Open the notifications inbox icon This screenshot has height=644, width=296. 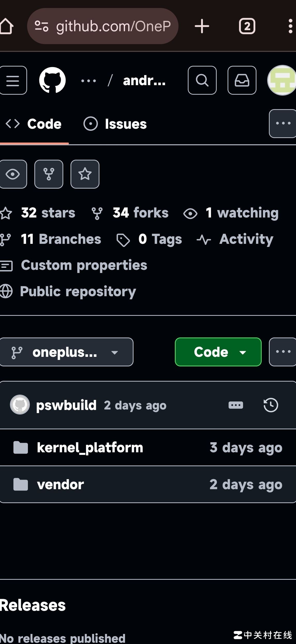tap(242, 80)
